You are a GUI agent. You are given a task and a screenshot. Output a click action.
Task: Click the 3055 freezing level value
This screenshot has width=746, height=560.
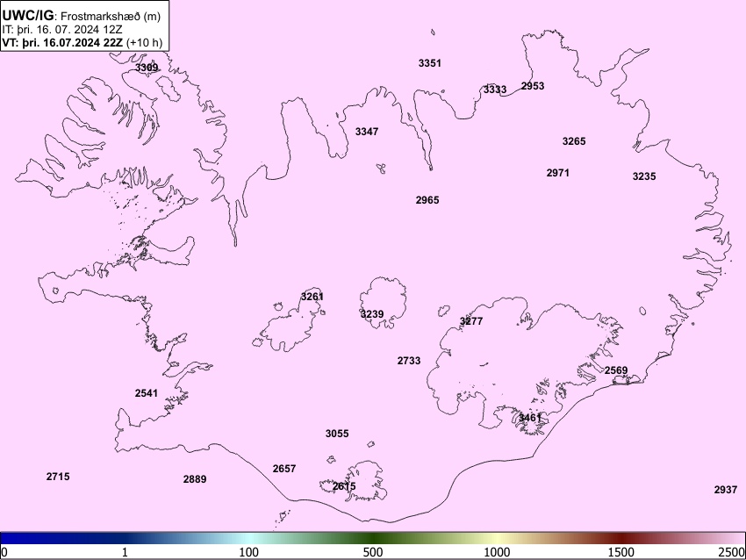click(x=337, y=434)
